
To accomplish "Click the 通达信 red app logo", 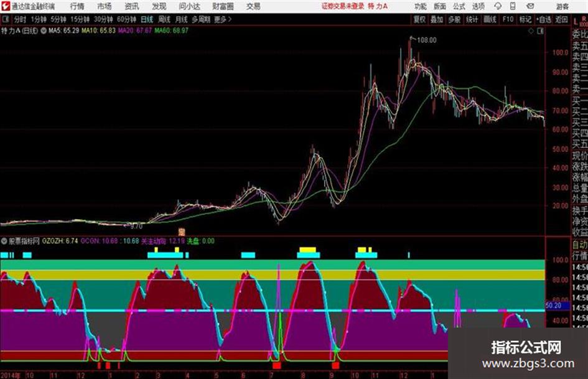I will (x=6, y=6).
